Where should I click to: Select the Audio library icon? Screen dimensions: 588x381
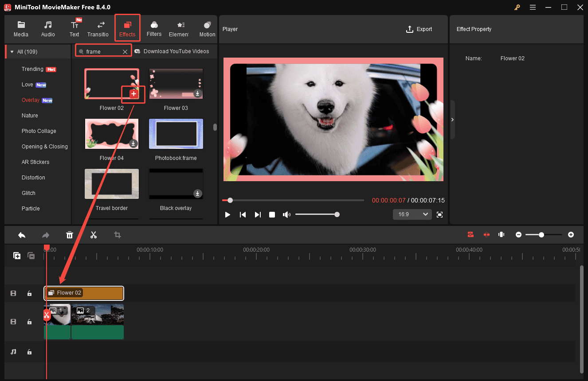(47, 28)
